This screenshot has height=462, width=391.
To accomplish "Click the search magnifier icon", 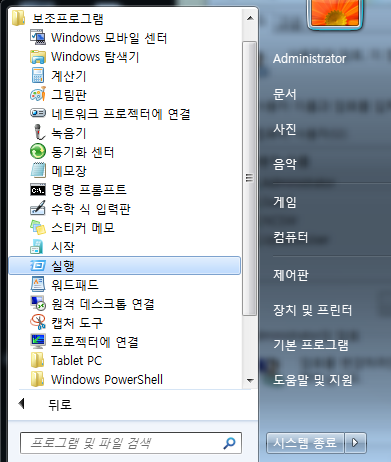I will (x=230, y=443).
